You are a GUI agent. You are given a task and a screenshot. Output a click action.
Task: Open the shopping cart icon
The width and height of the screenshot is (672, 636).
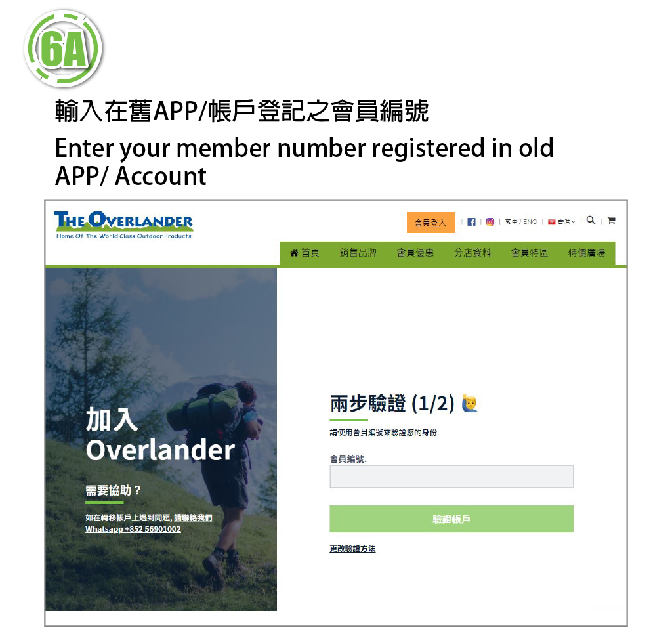click(x=612, y=221)
